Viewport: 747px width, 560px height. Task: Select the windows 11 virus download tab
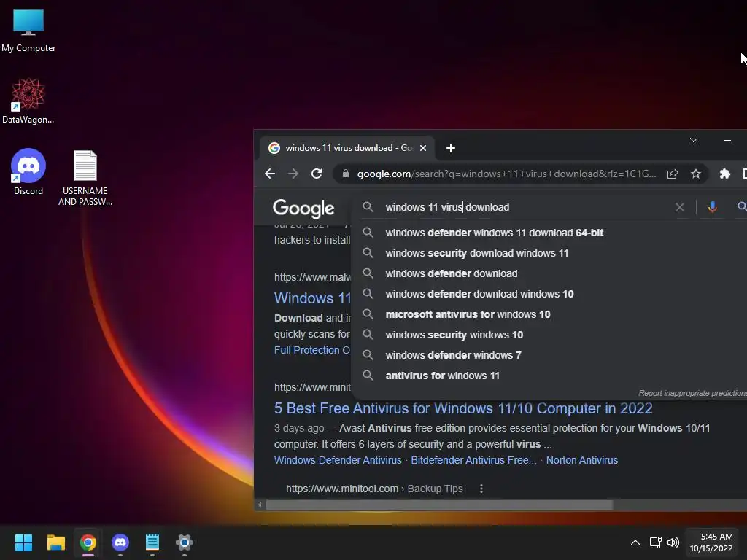tap(347, 148)
